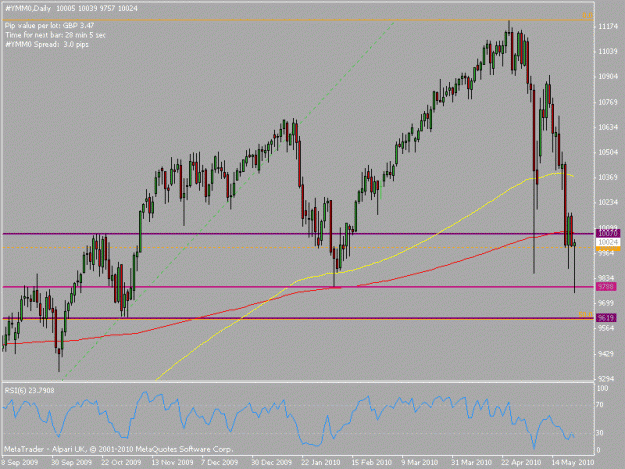Click the 31 Mar 2010 date label
Viewport: 625px width, 469px height.
click(x=471, y=462)
